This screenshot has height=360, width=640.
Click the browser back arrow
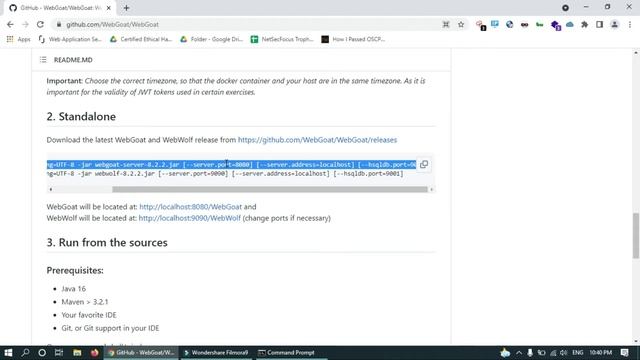(10, 24)
